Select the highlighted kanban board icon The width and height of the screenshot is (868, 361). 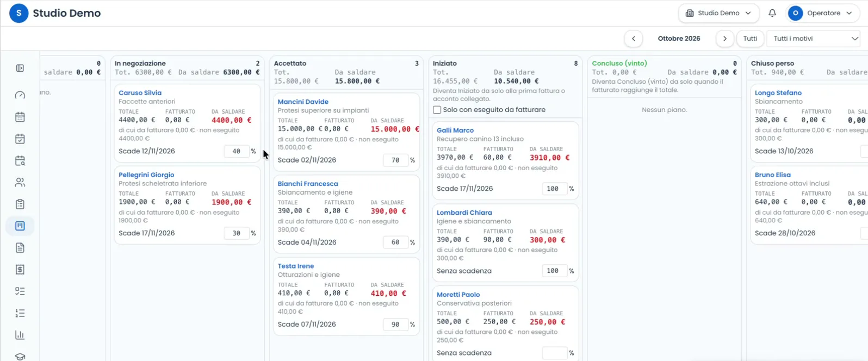20,226
